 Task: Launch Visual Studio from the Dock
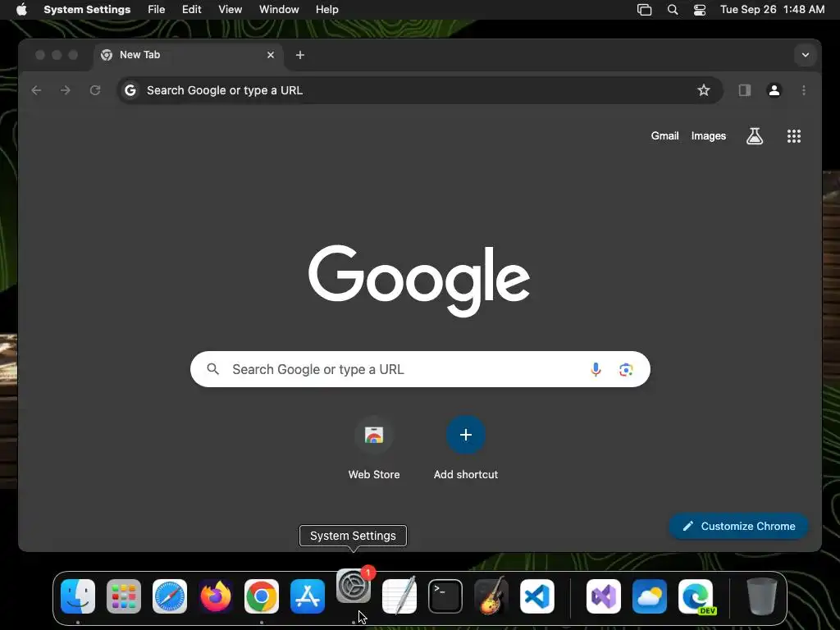(x=604, y=596)
